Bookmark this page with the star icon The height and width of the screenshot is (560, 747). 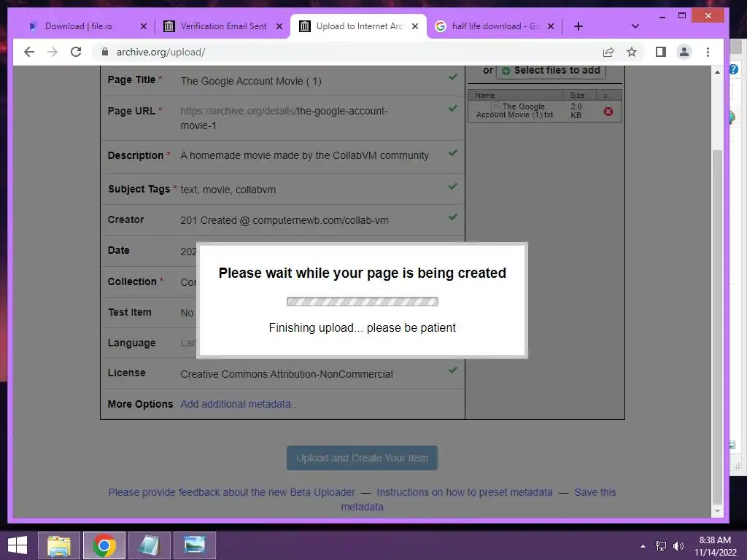click(632, 52)
